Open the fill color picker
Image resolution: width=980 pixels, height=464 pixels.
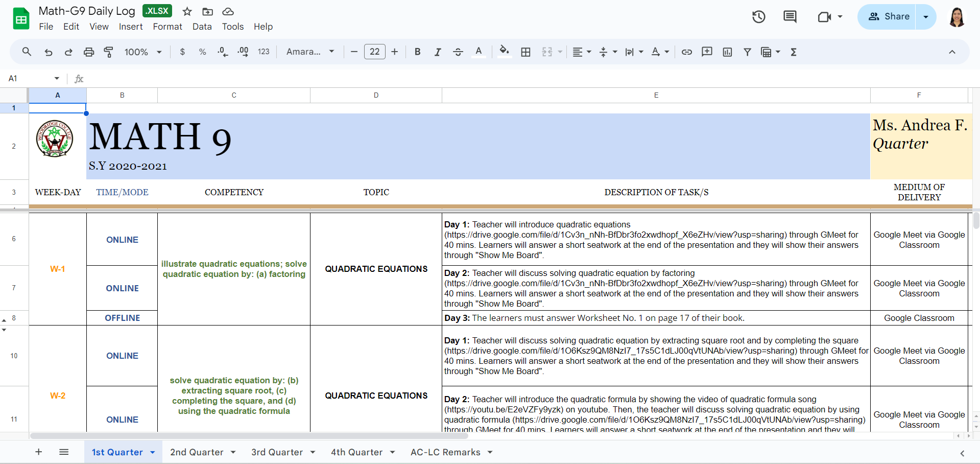point(505,52)
